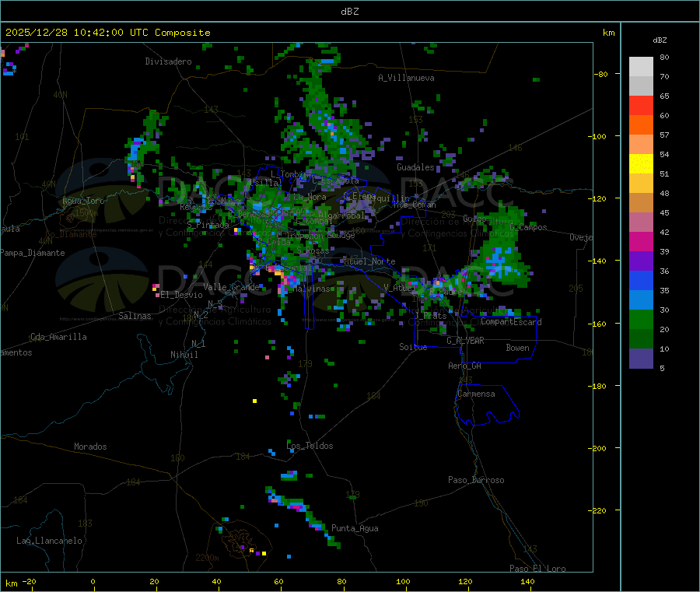700x592 pixels.
Task: Click the Bowen map label
Action: [x=518, y=348]
